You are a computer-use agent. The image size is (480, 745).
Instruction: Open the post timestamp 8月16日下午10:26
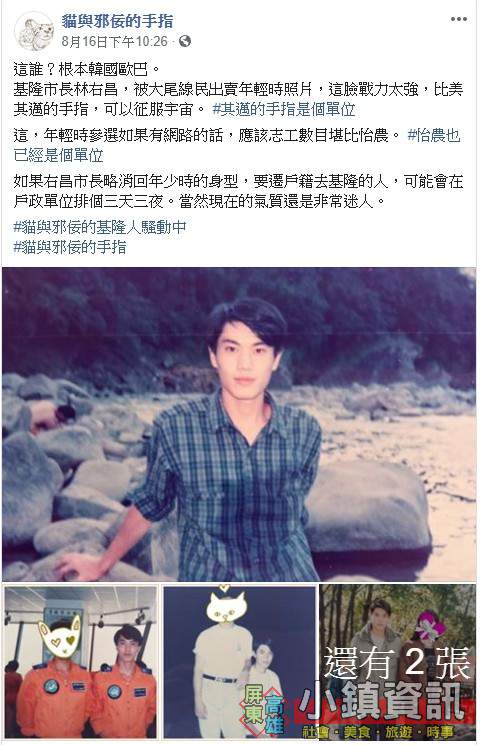pos(115,42)
